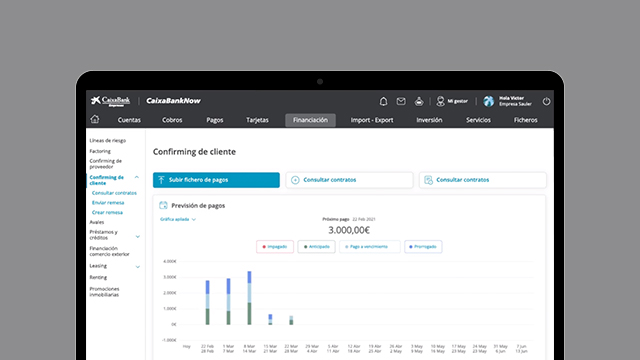Open the notifications bell icon
This screenshot has width=640, height=360.
point(383,101)
